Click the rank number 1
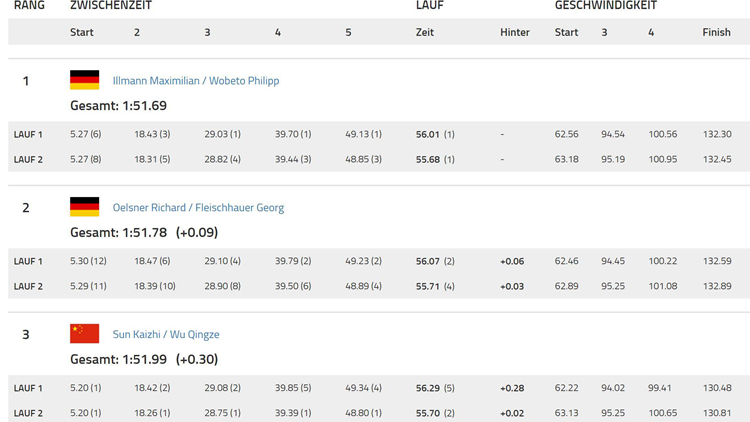 click(x=26, y=81)
